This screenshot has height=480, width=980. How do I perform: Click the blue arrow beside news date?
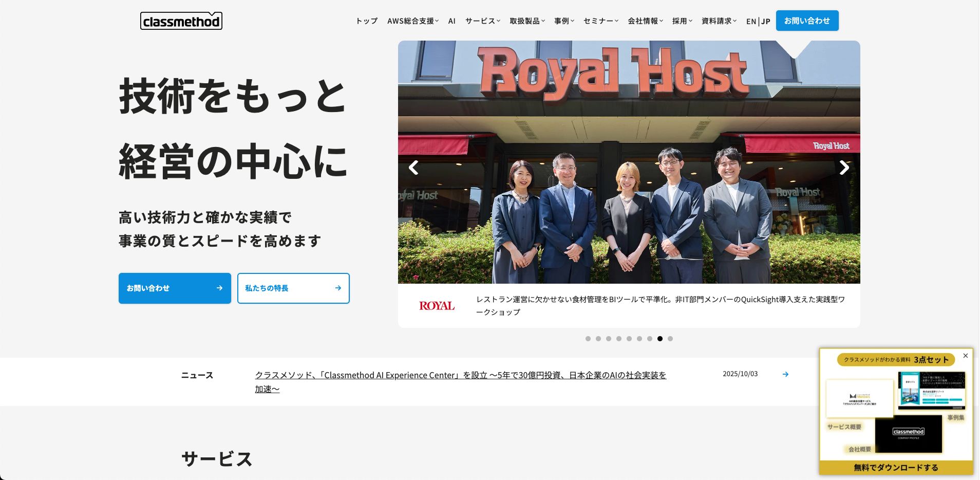pyautogui.click(x=785, y=374)
